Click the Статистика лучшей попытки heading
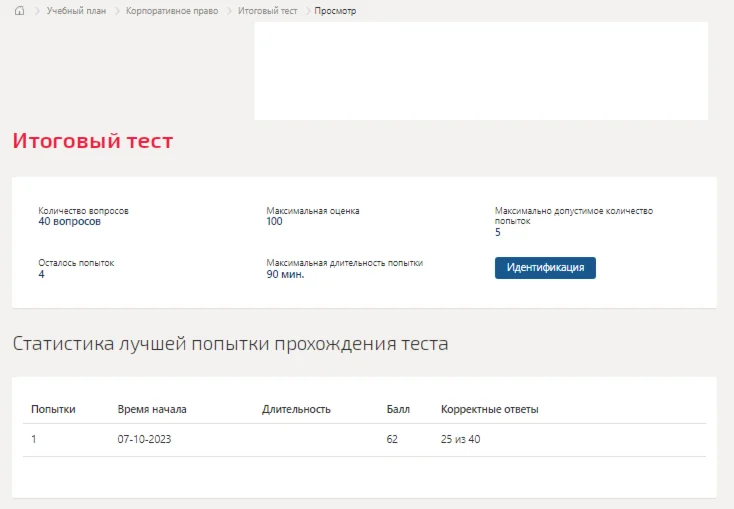 (x=230, y=344)
